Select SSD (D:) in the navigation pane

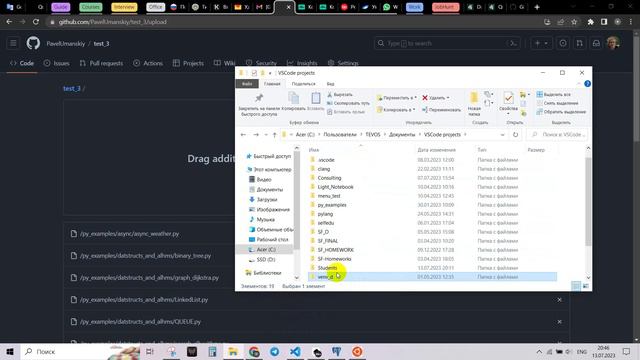(x=266, y=260)
